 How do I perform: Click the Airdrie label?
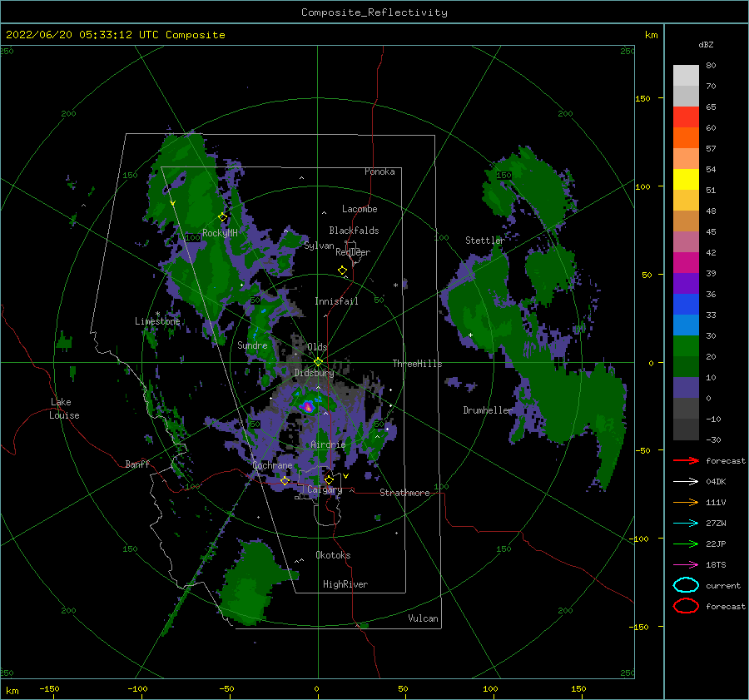click(328, 444)
